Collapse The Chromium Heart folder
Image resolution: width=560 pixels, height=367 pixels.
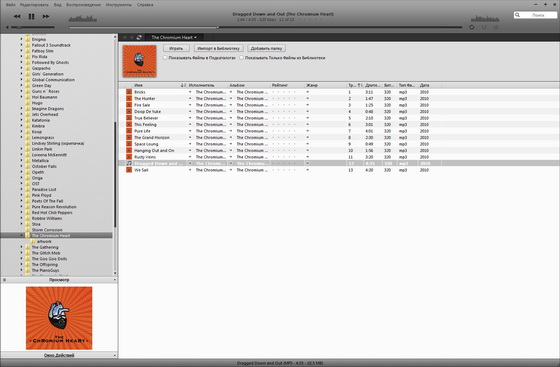click(x=21, y=236)
